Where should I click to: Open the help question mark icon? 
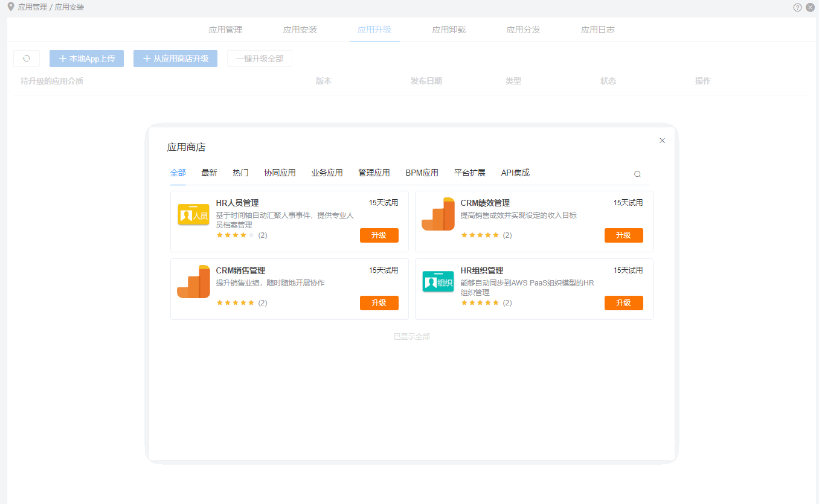coord(797,7)
